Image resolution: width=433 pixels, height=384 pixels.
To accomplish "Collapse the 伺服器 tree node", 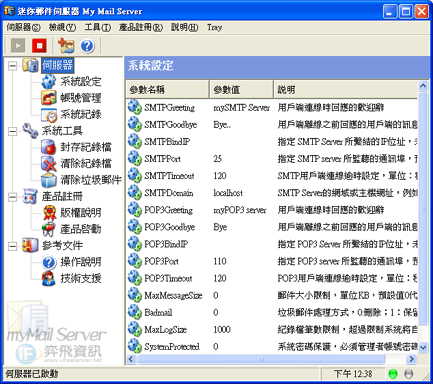I will 12,66.
